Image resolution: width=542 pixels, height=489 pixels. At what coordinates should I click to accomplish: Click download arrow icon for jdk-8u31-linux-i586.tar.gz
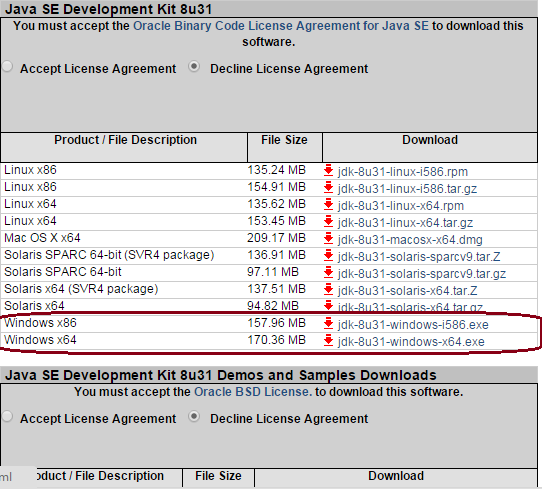(x=328, y=188)
